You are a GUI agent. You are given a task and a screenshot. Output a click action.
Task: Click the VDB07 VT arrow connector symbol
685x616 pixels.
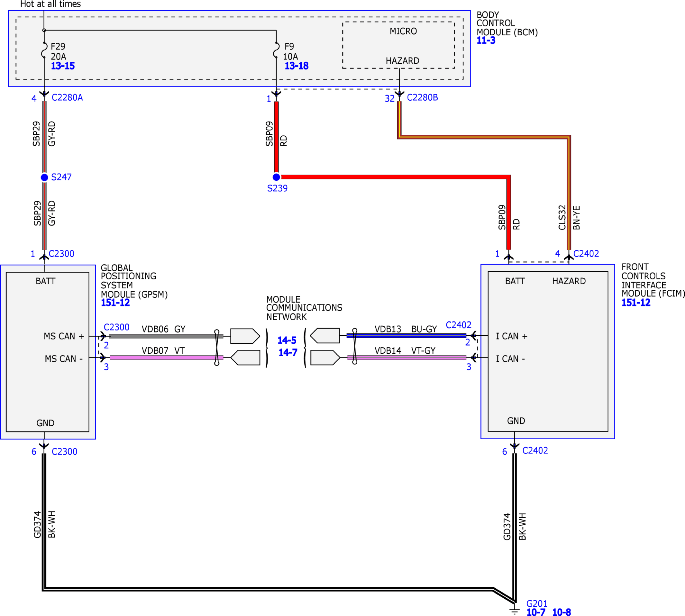[245, 358]
